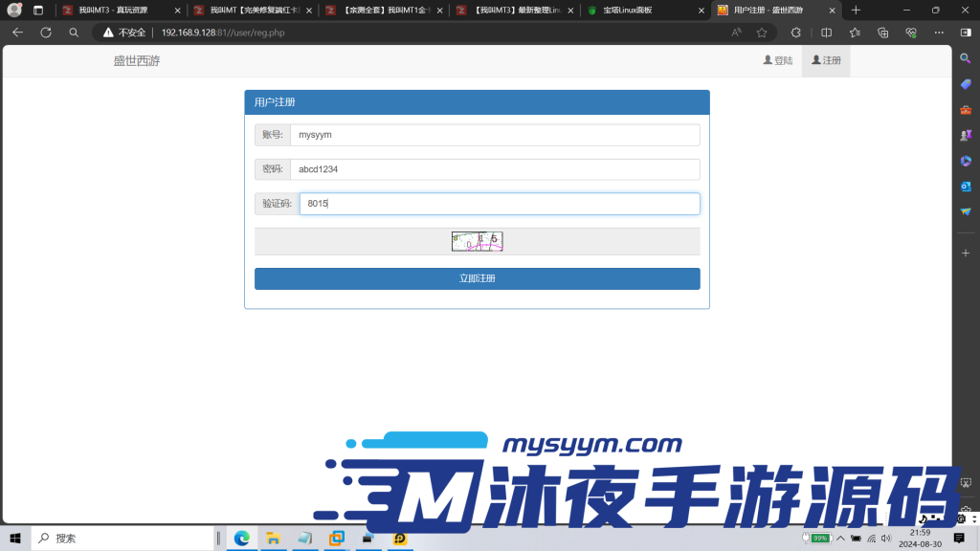Open Copilot icon at toolbar right edge
The image size is (980, 551).
pos(965,32)
